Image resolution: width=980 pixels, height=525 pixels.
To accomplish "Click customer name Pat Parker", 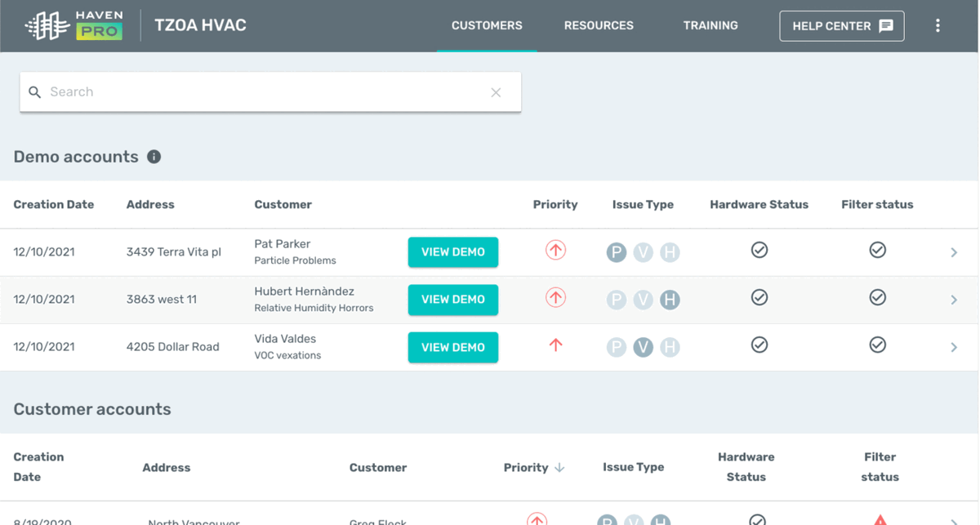I will 283,244.
